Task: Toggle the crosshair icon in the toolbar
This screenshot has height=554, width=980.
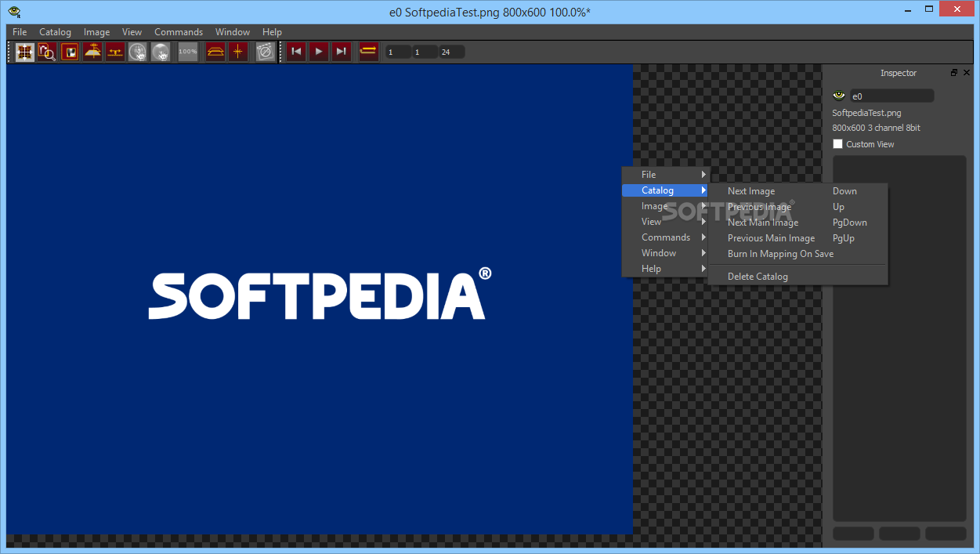Action: pyautogui.click(x=238, y=52)
